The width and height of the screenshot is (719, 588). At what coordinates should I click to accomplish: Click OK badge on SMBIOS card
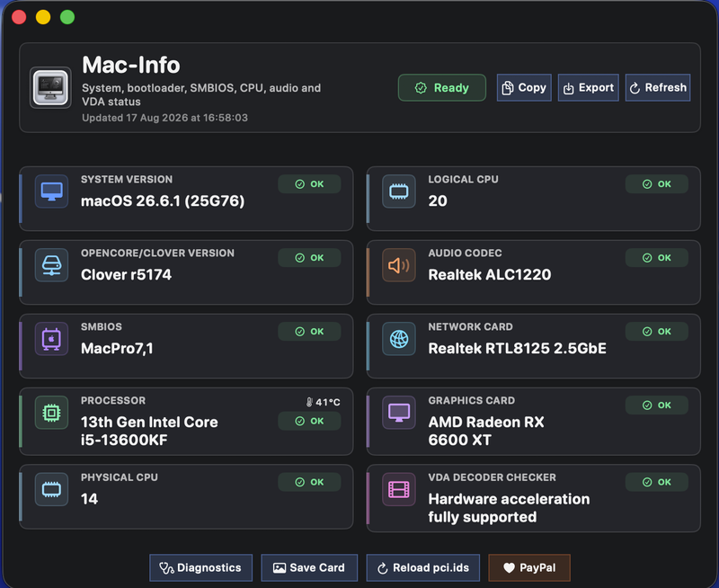click(309, 332)
